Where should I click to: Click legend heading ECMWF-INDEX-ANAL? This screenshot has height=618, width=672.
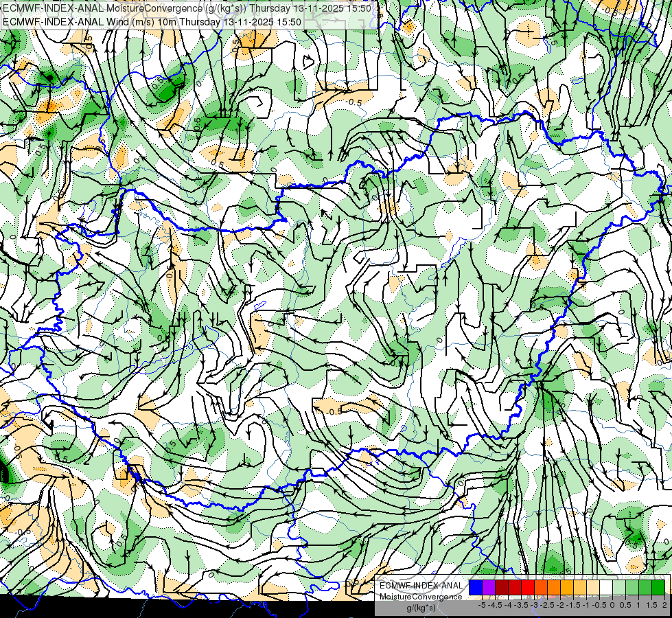(x=421, y=586)
